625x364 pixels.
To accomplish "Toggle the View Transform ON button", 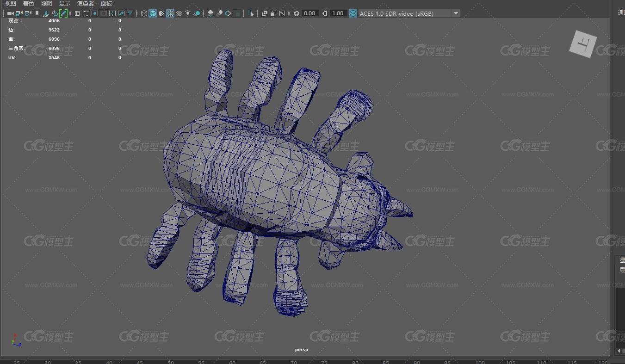I will tap(353, 13).
